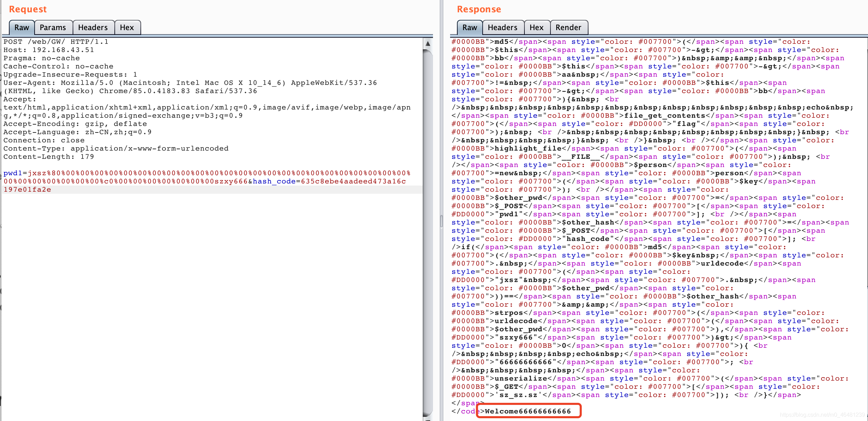The height and width of the screenshot is (421, 868).
Task: Click strpos in the response source
Action: (509, 313)
